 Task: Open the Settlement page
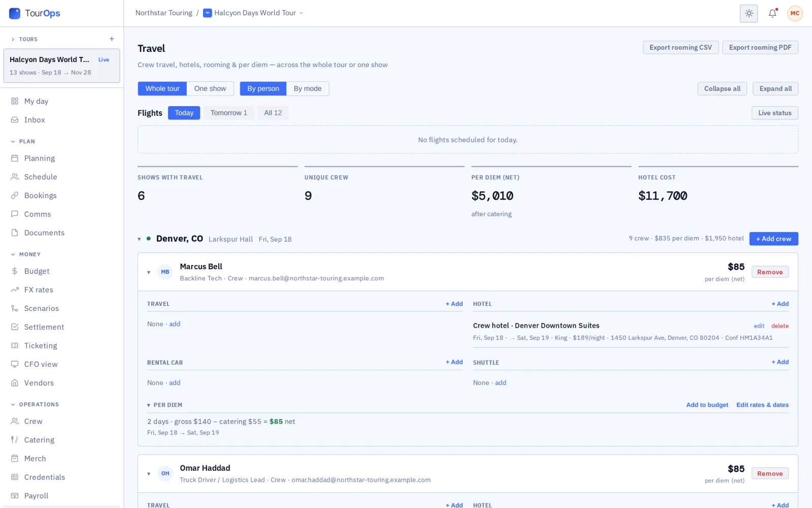[61, 327]
